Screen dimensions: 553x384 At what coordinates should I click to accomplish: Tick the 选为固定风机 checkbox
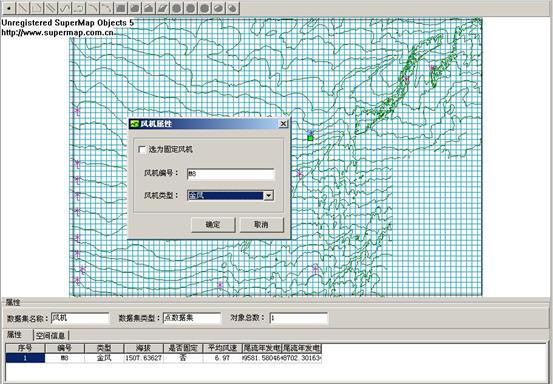coord(142,150)
